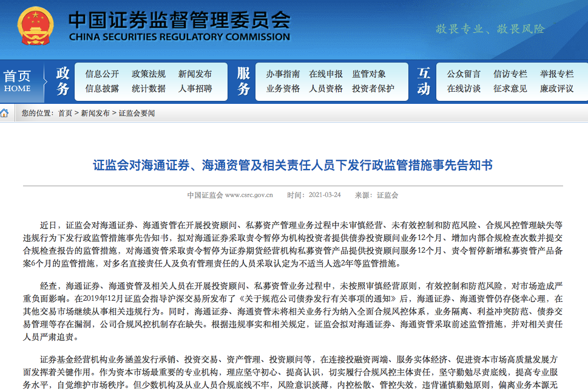Click the 中国证券监督管理委员会 site title
The image size is (588, 390).
pyautogui.click(x=179, y=20)
